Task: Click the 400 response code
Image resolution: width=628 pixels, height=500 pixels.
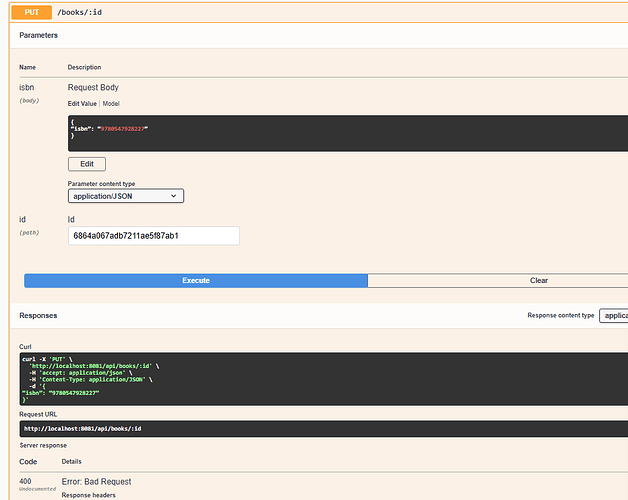Action: (x=25, y=481)
